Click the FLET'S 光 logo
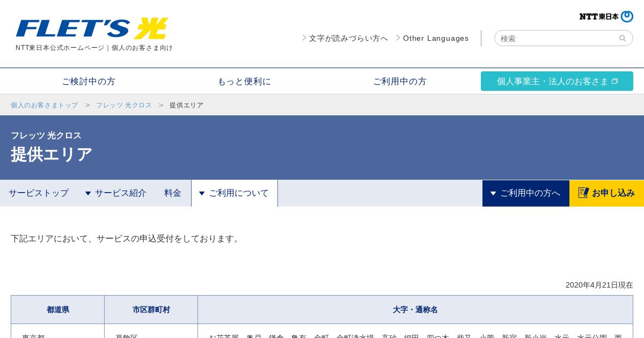This screenshot has width=644, height=338. tap(92, 28)
